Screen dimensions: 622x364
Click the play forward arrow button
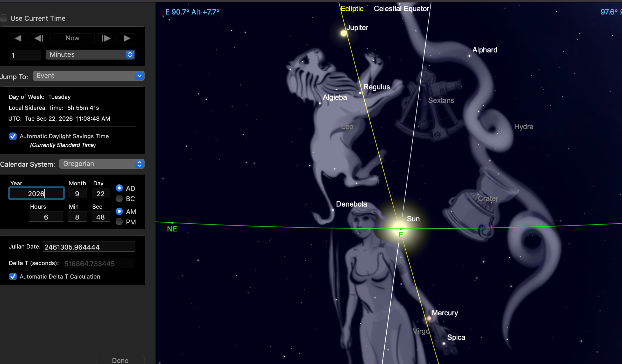[126, 38]
